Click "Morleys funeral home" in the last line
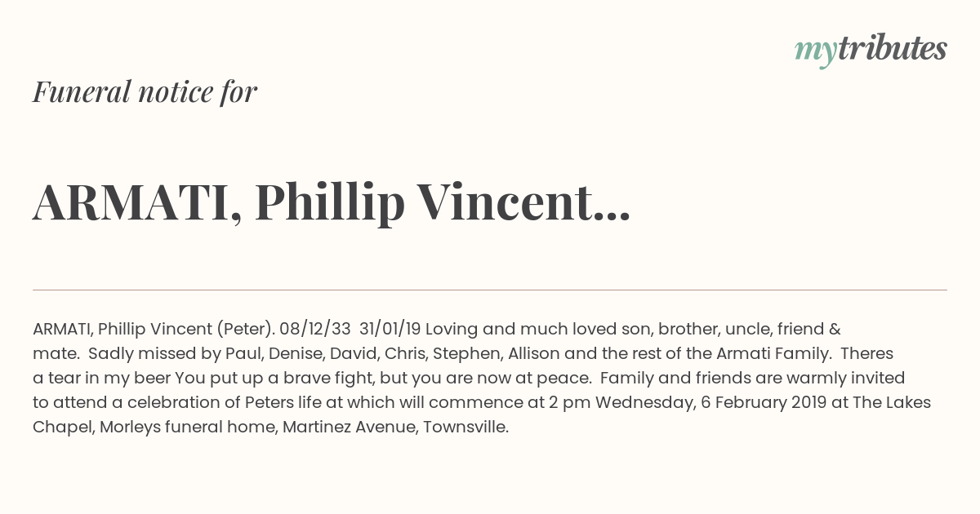The width and height of the screenshot is (980, 514). [187, 428]
